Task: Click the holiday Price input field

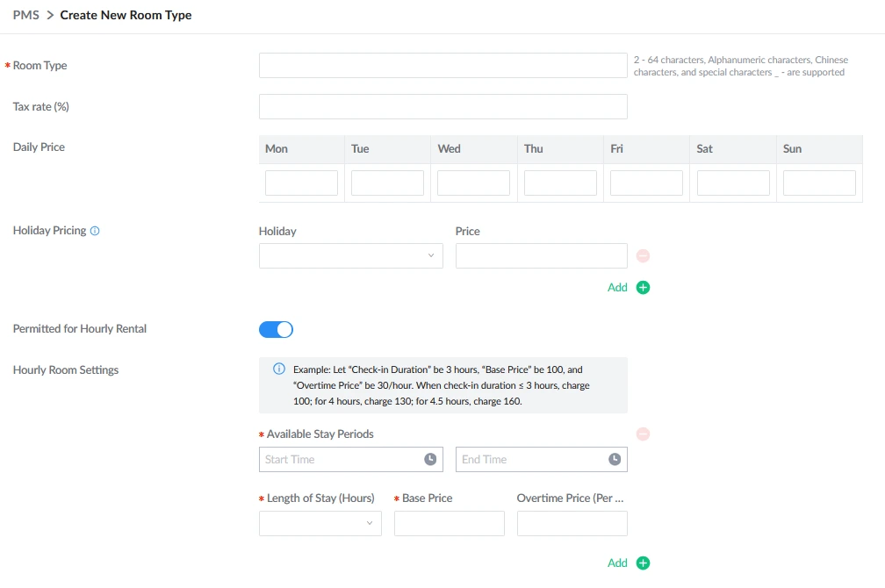Action: 541,256
